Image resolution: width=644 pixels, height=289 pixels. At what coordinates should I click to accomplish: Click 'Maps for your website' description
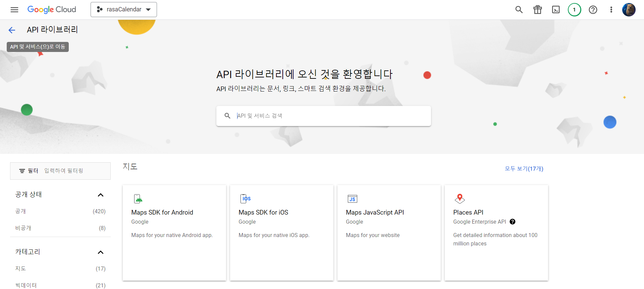pyautogui.click(x=373, y=235)
